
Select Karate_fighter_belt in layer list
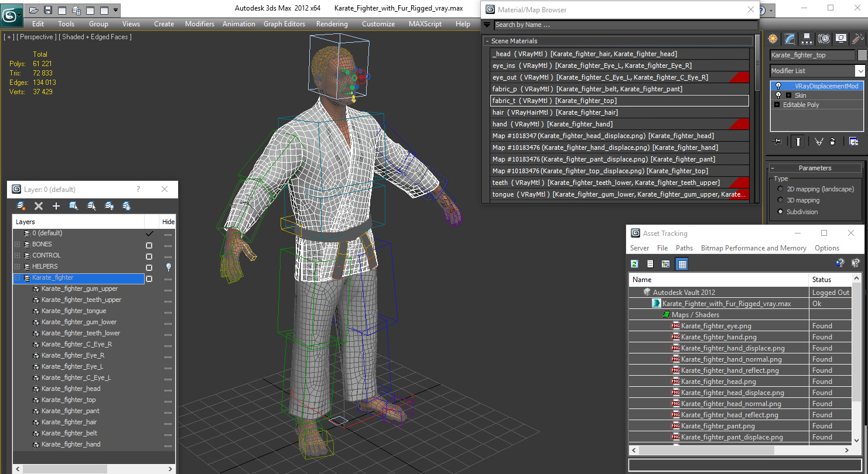coord(69,433)
